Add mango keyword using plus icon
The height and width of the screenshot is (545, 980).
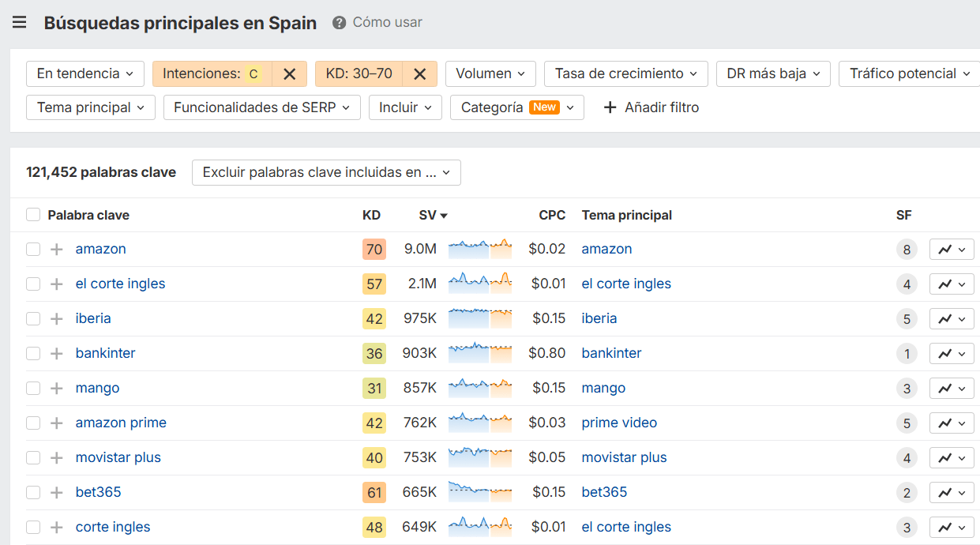pyautogui.click(x=56, y=389)
